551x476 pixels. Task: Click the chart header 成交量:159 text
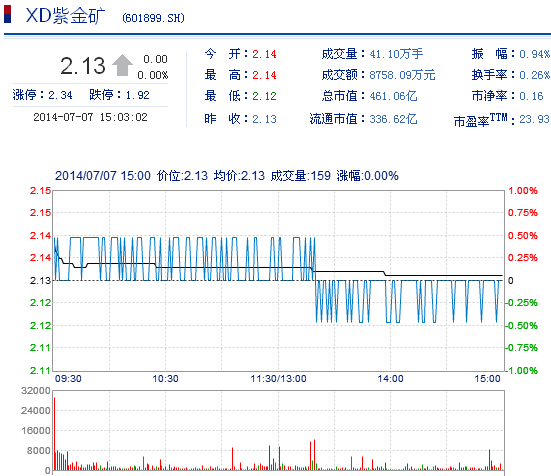300,176
